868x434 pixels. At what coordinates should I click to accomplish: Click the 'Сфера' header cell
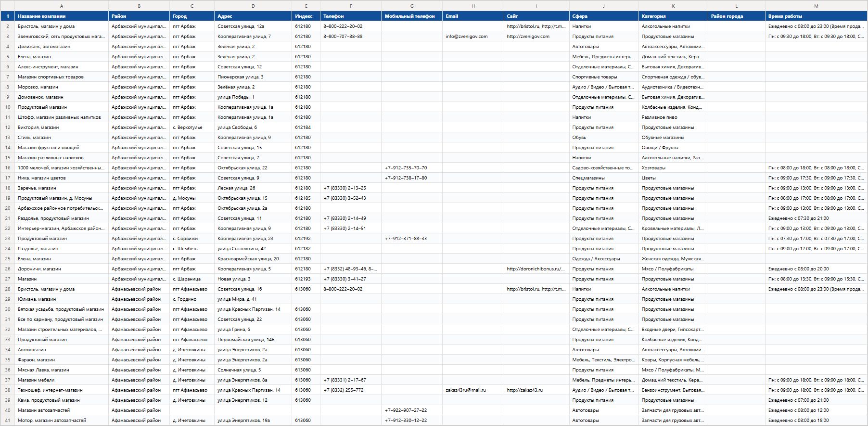click(604, 16)
